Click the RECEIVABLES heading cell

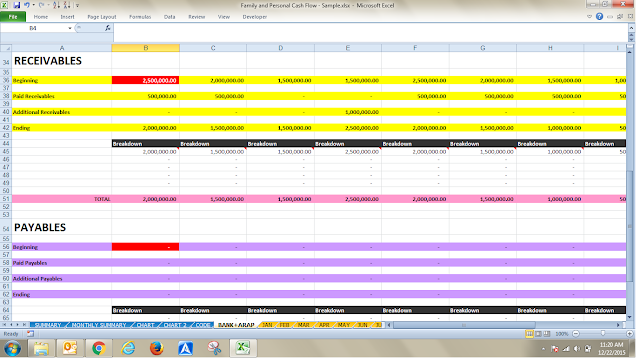(x=62, y=61)
